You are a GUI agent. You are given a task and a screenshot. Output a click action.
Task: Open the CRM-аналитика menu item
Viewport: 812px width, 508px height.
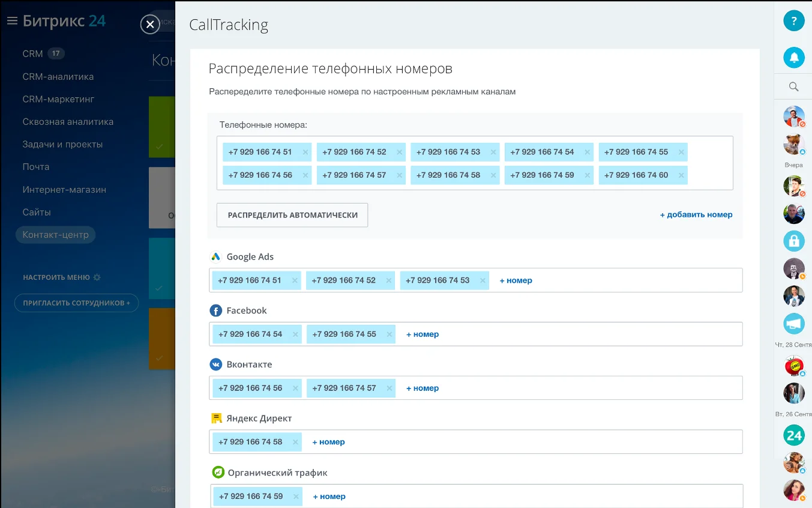click(x=58, y=77)
